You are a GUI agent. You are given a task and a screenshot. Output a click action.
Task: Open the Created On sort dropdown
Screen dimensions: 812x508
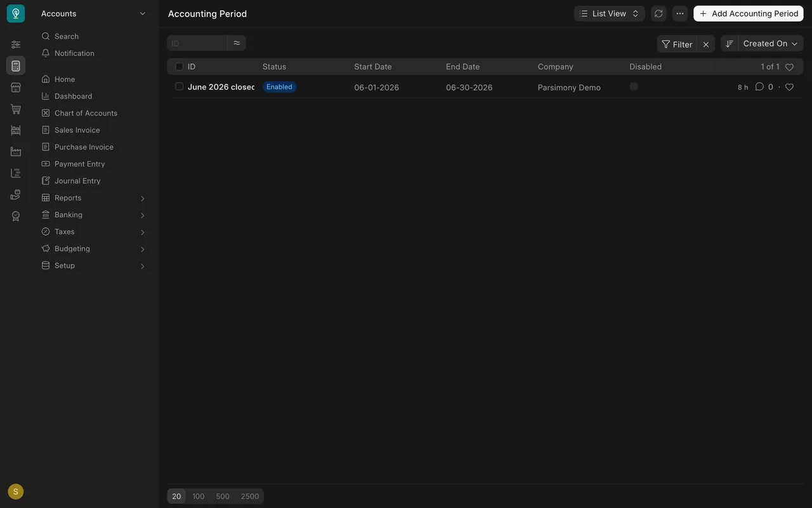pos(771,44)
